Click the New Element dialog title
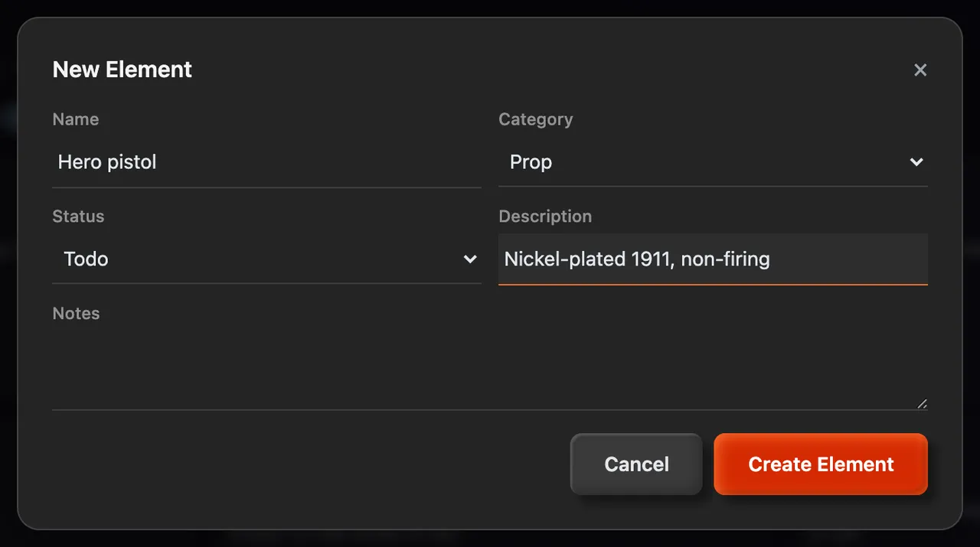 (x=122, y=70)
